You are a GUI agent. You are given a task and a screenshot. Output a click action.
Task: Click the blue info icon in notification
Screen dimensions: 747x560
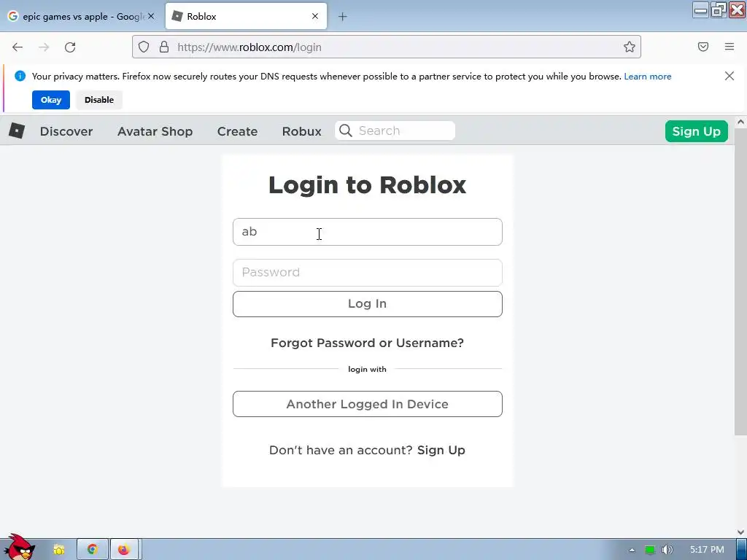click(x=20, y=76)
